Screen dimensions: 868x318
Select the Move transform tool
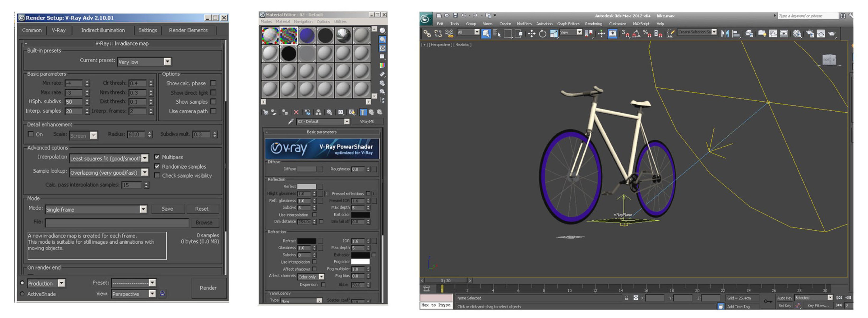click(531, 33)
